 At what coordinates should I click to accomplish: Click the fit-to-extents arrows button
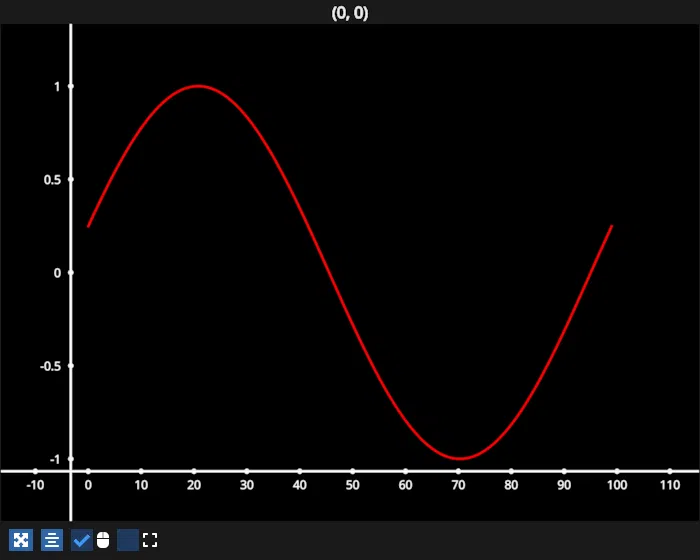pos(21,540)
